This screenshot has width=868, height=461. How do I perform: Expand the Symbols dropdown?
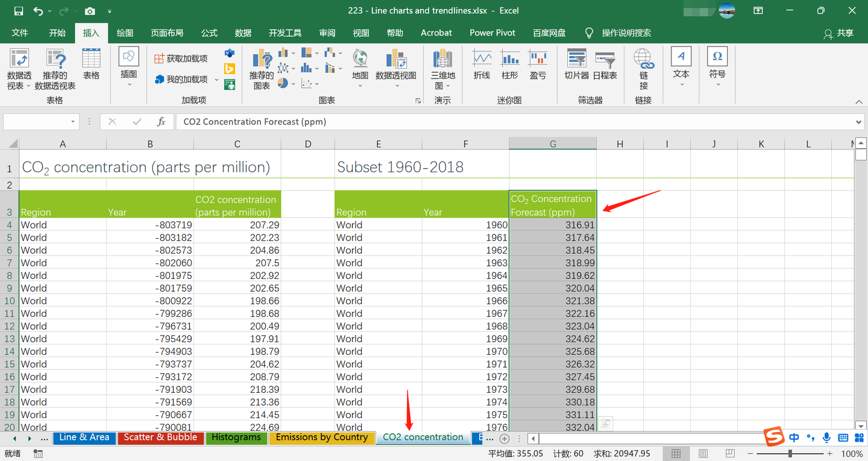point(717,84)
